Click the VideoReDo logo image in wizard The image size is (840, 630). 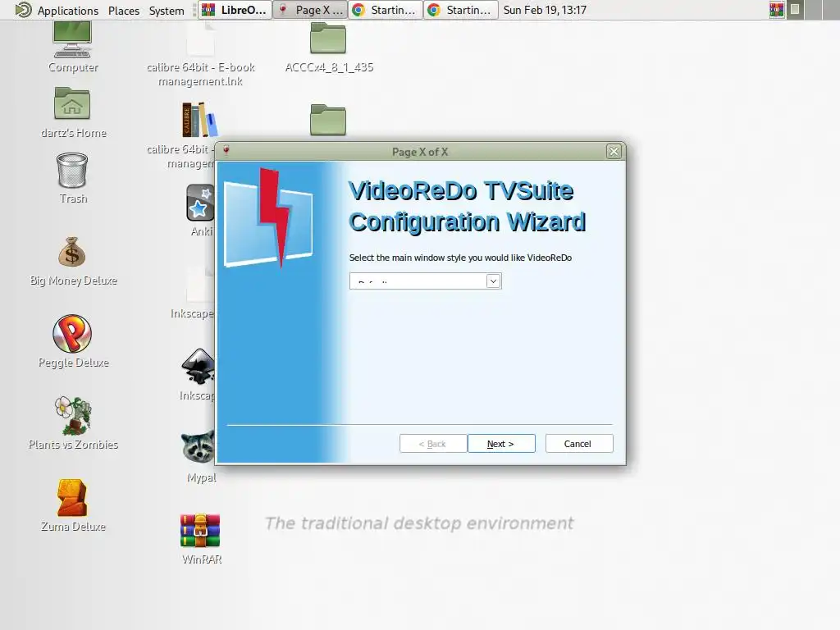pyautogui.click(x=268, y=218)
